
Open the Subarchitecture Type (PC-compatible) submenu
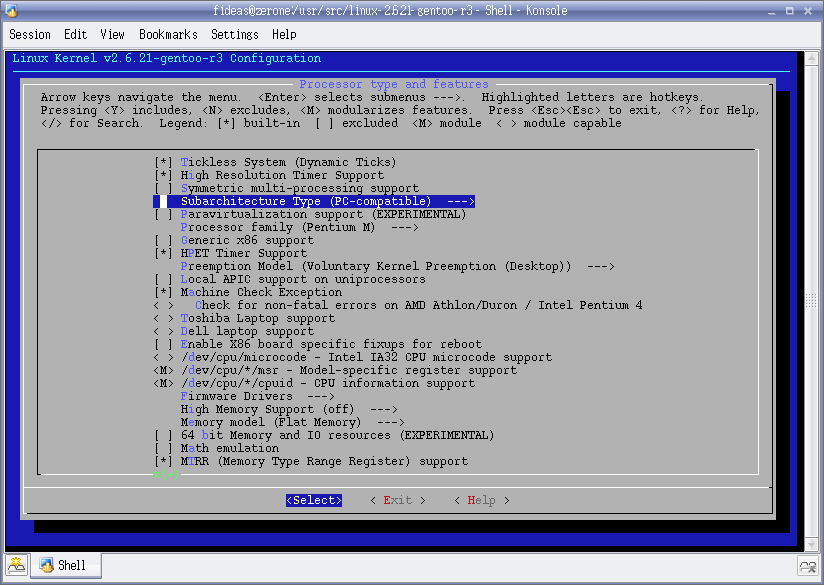point(314,201)
